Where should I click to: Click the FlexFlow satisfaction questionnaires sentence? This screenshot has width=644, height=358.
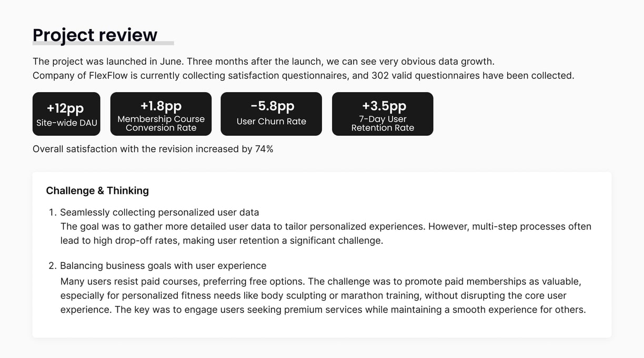click(x=303, y=75)
